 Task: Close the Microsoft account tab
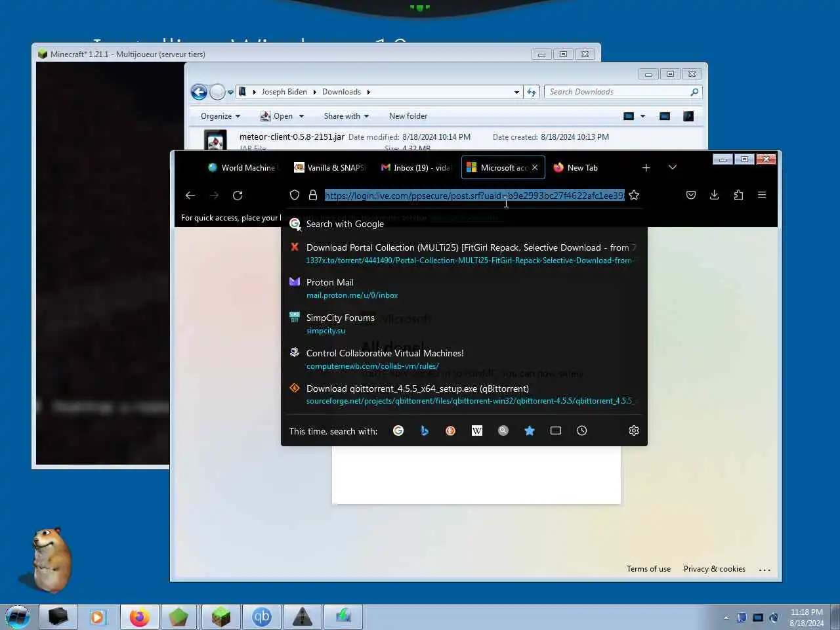coord(535,168)
